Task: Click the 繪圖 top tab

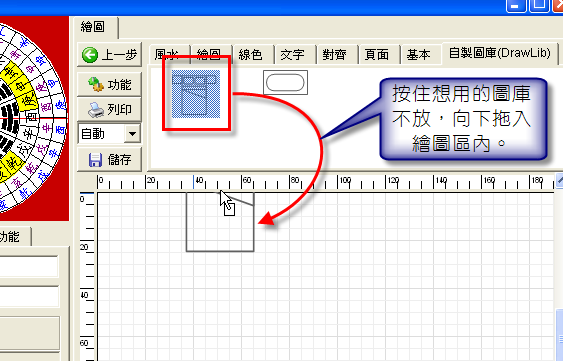Action: 95,27
